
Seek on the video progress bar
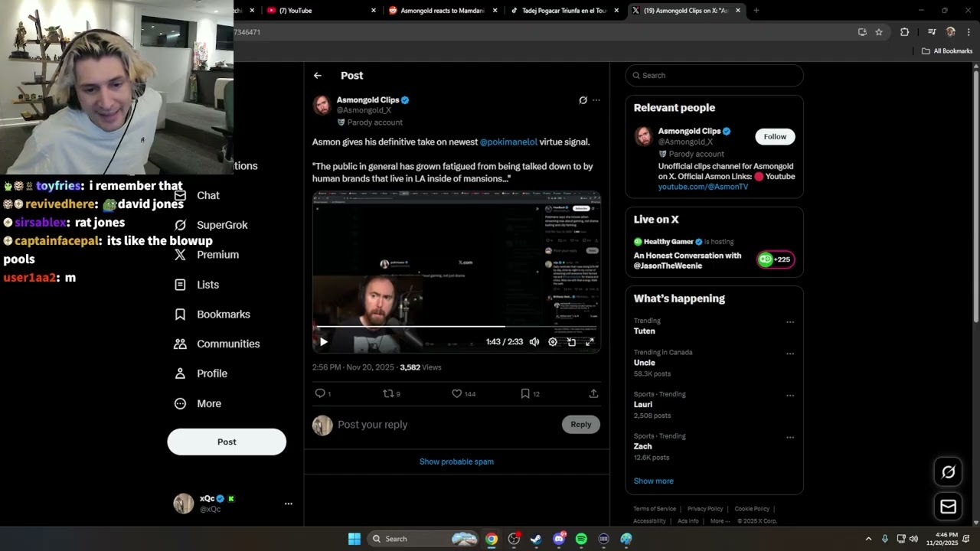click(x=456, y=327)
